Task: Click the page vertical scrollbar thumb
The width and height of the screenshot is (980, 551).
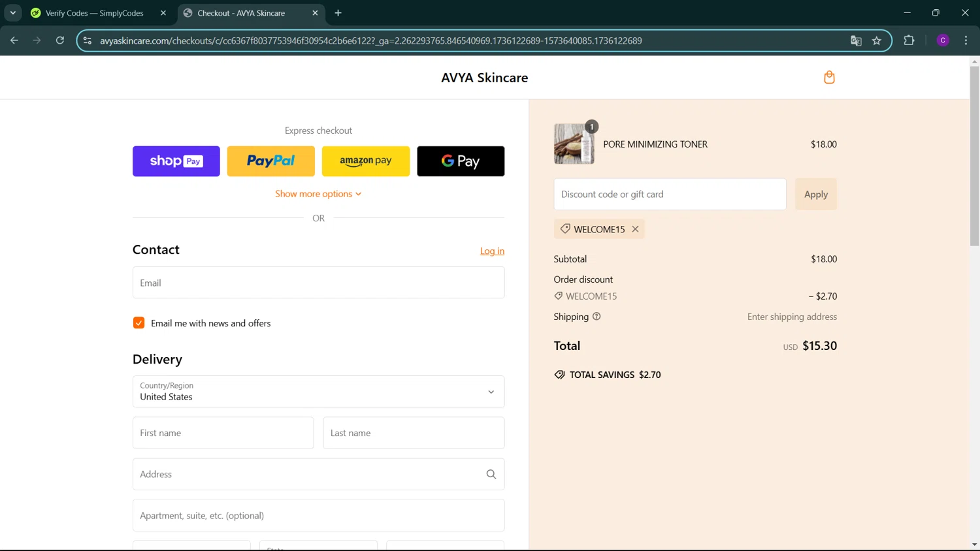Action: click(x=974, y=156)
